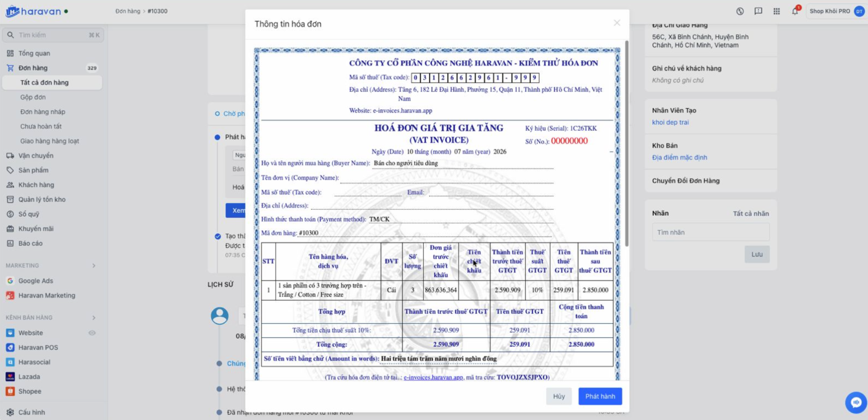Click the Sổ quỹ coin icon
Viewport: 868px width, 420px height.
tap(10, 214)
